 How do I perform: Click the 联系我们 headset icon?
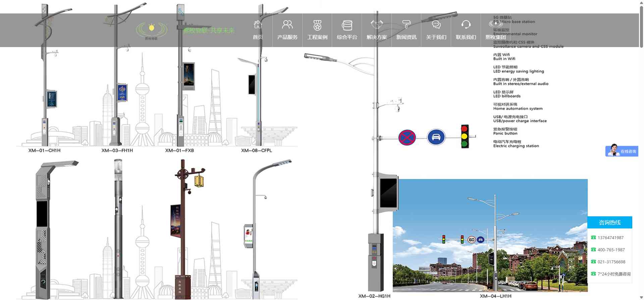(466, 25)
